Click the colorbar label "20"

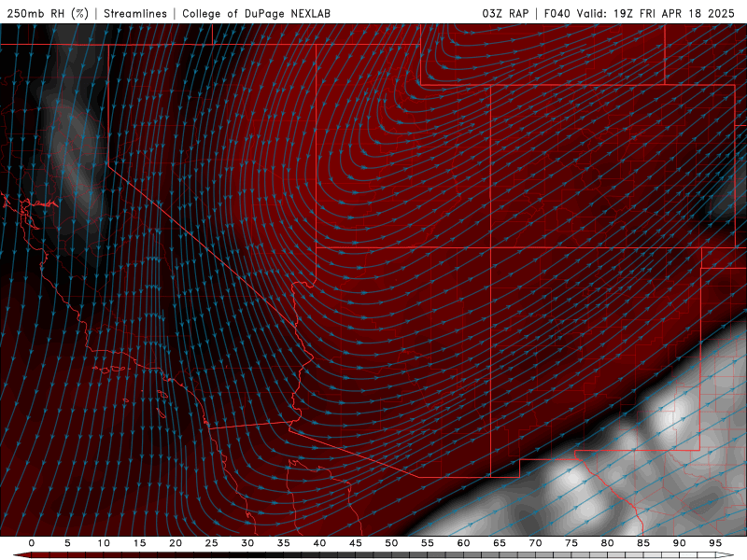(x=176, y=543)
